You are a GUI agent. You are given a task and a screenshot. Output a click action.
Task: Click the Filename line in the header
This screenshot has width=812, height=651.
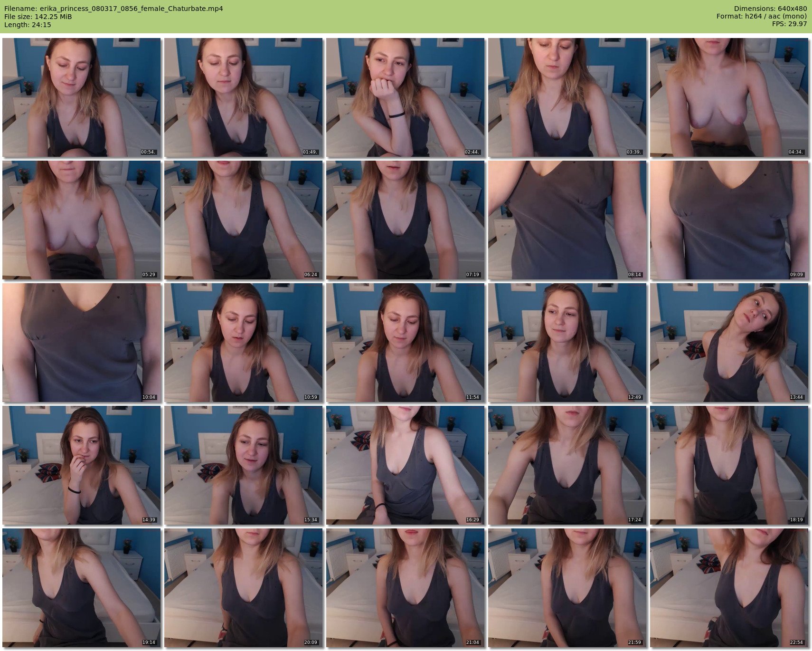click(x=113, y=9)
